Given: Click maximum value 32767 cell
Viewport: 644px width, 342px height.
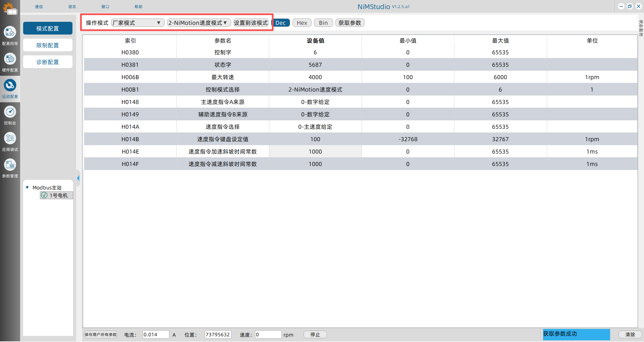Looking at the screenshot, I should pyautogui.click(x=500, y=139).
